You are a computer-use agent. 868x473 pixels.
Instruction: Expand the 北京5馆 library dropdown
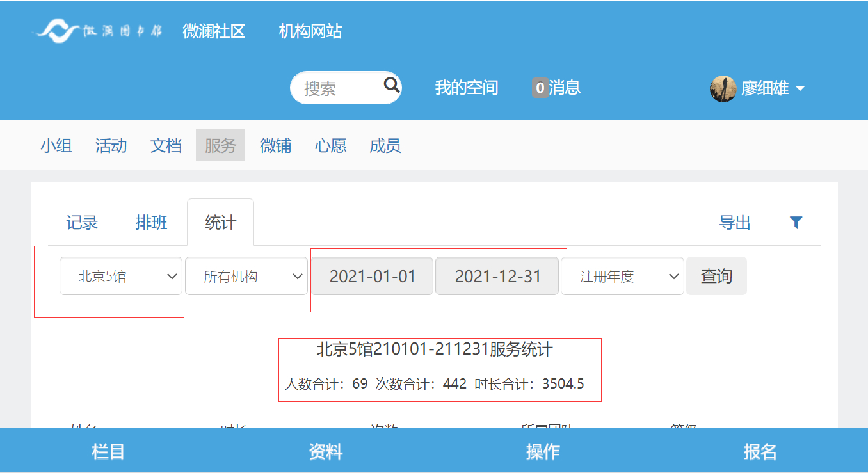[x=121, y=277]
